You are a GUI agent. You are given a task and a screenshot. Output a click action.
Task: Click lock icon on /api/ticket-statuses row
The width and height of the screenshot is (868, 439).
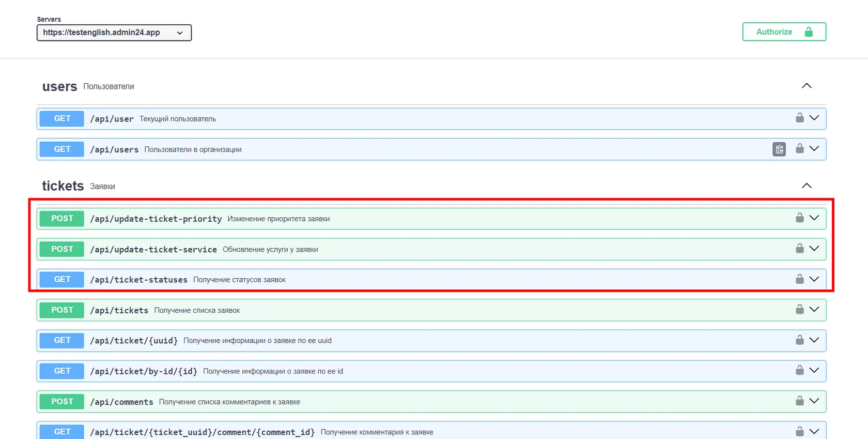click(x=799, y=279)
